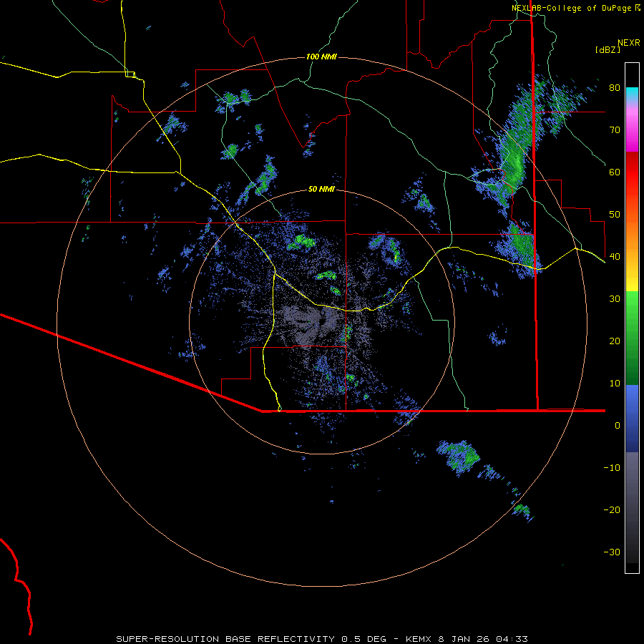
Task: Click the 50 value on dBZ scale
Action: 615,215
